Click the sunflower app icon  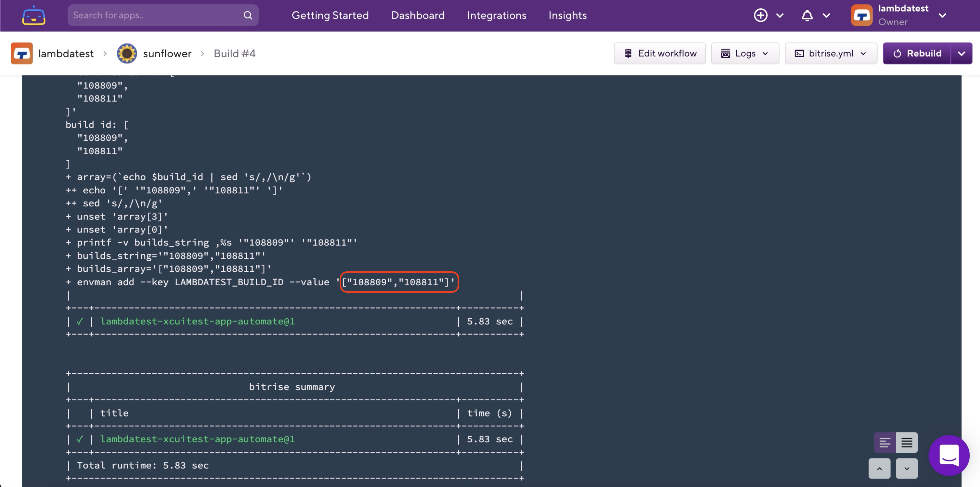127,54
